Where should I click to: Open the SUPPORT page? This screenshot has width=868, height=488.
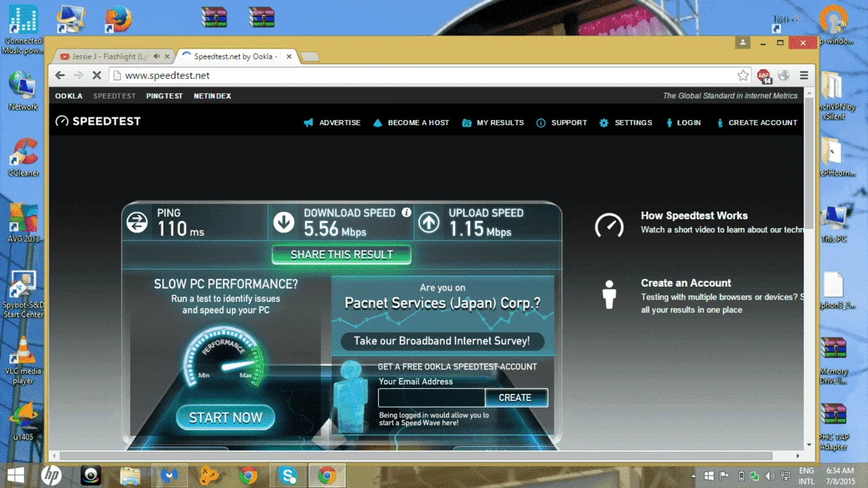coord(562,123)
